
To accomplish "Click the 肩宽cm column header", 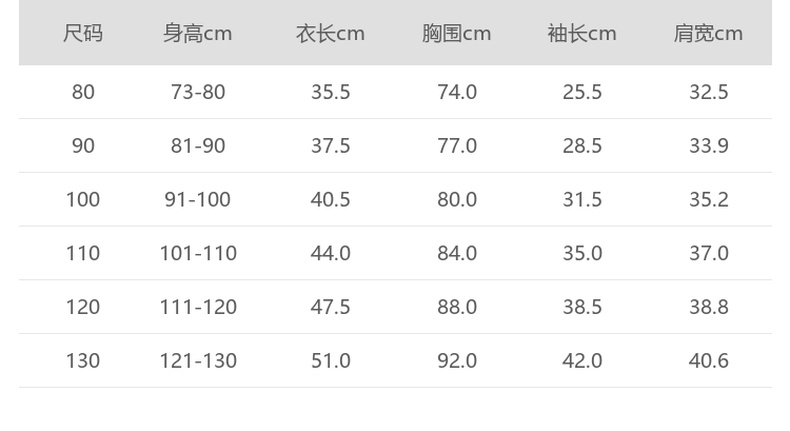I will pos(708,34).
